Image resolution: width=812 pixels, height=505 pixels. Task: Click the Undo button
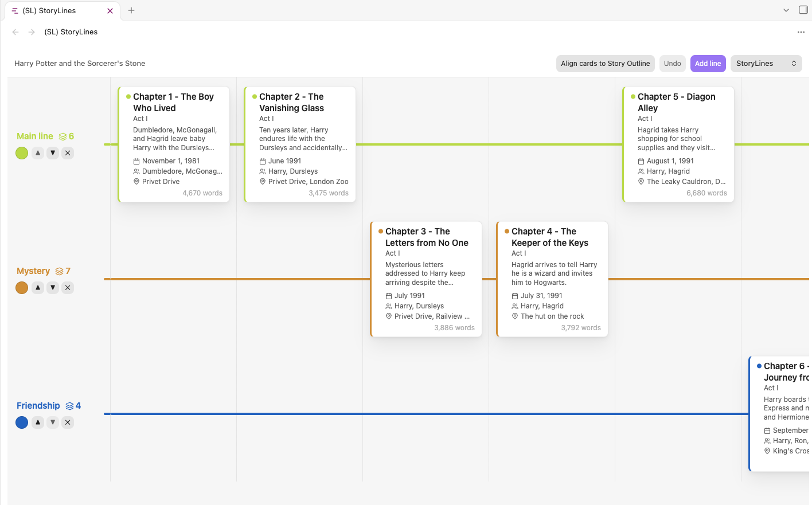tap(673, 64)
